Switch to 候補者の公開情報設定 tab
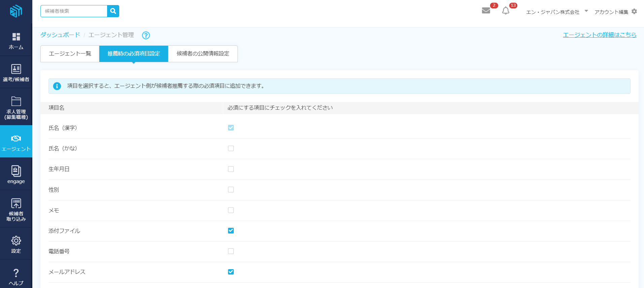This screenshot has width=644, height=288. coord(203,54)
